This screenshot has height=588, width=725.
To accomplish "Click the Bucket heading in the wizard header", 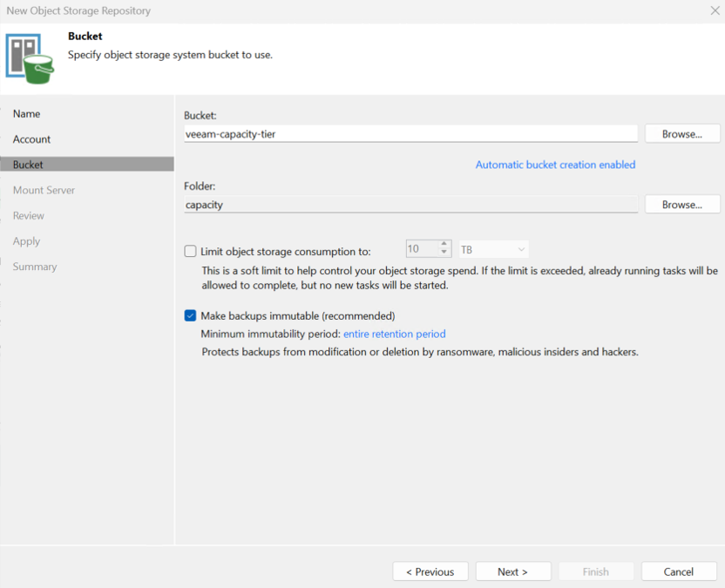I will pos(85,36).
